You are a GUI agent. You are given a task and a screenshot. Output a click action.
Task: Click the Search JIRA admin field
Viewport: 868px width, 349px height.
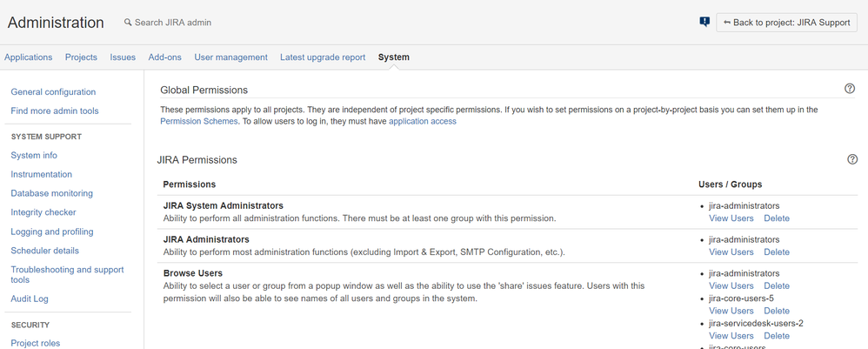point(168,23)
